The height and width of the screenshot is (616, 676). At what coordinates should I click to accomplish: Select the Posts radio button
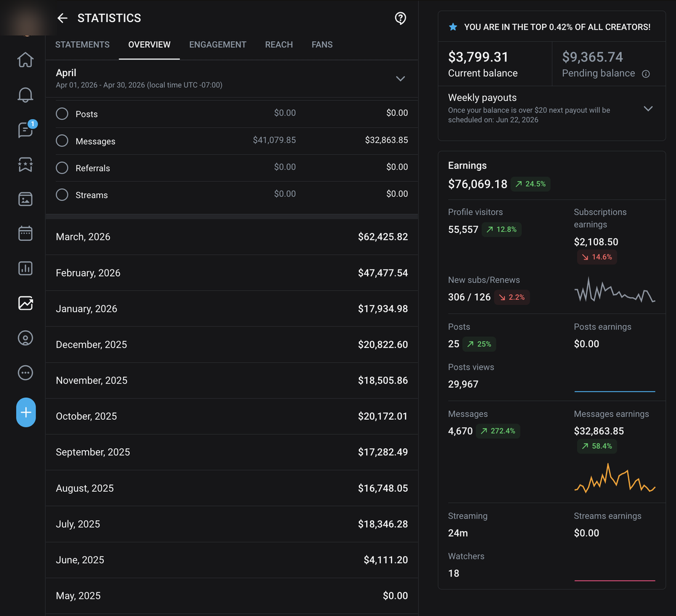[62, 114]
